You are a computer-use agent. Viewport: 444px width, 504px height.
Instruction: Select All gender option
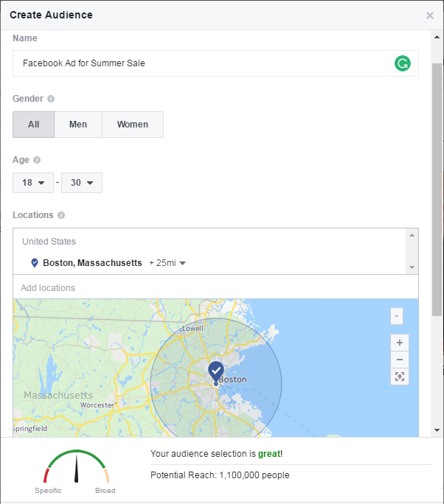click(x=33, y=125)
